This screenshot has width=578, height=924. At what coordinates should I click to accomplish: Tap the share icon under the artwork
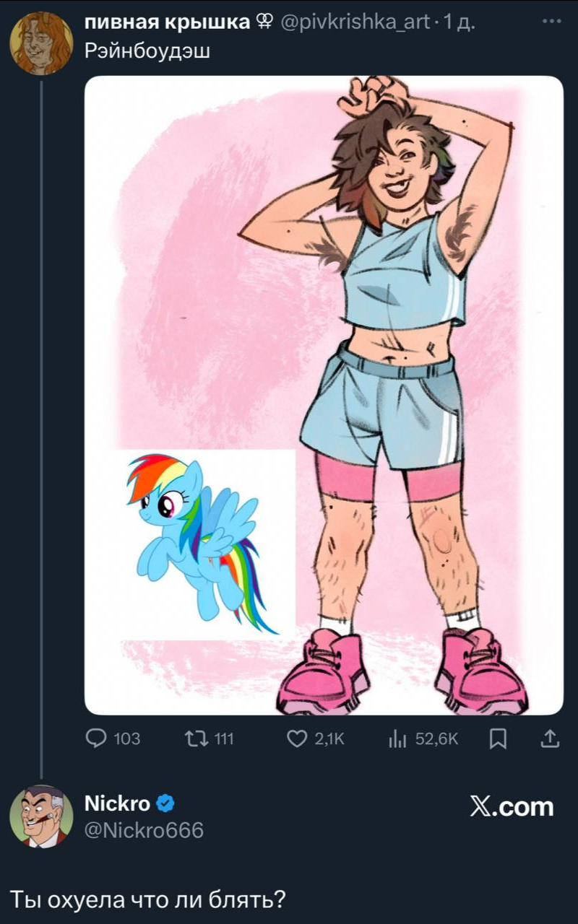[549, 738]
